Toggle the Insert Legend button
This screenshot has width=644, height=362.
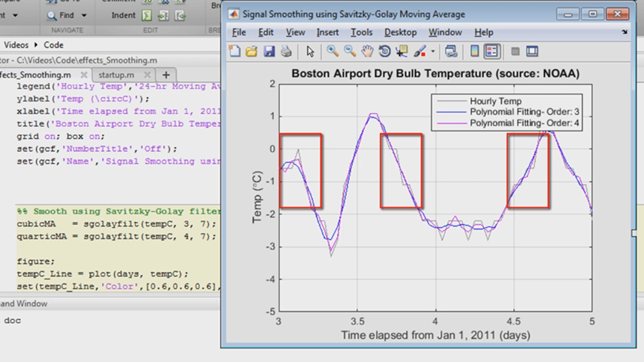click(x=492, y=51)
